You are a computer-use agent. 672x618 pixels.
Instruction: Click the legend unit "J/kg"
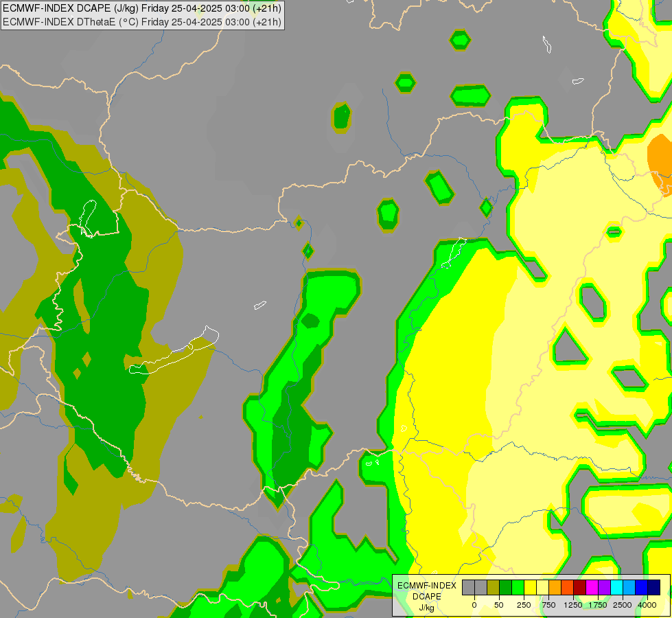(x=427, y=608)
